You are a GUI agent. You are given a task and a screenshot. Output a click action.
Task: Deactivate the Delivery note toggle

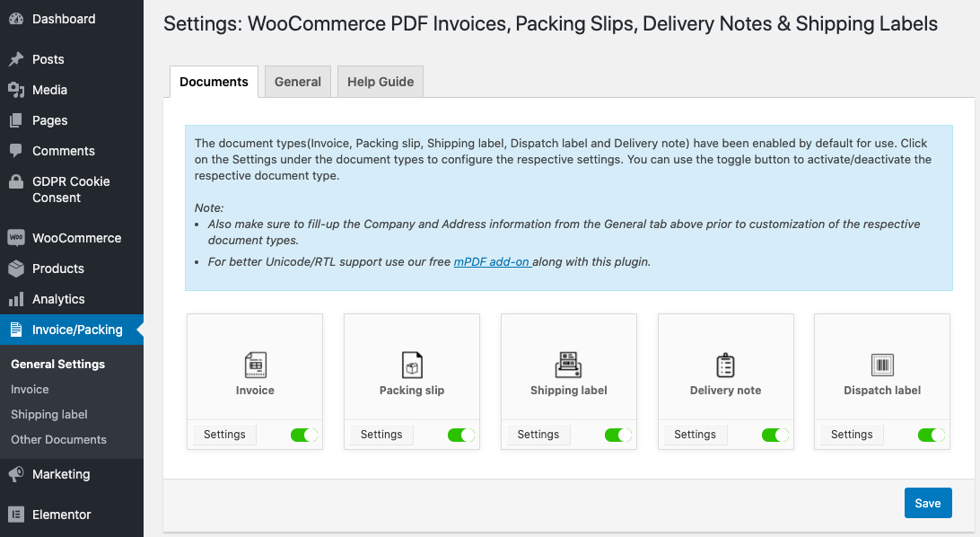tap(775, 436)
